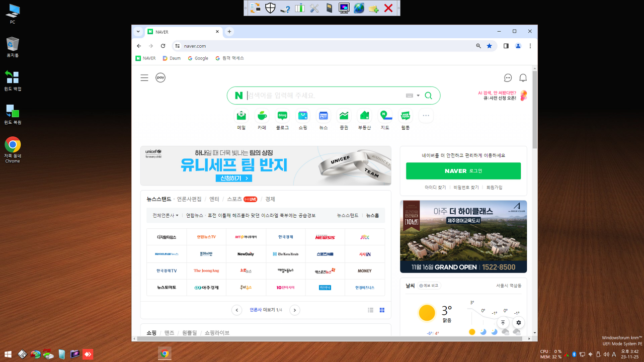Screen dimensions: 644x362
Task: Open Naver hamburger menu
Action: click(x=144, y=77)
